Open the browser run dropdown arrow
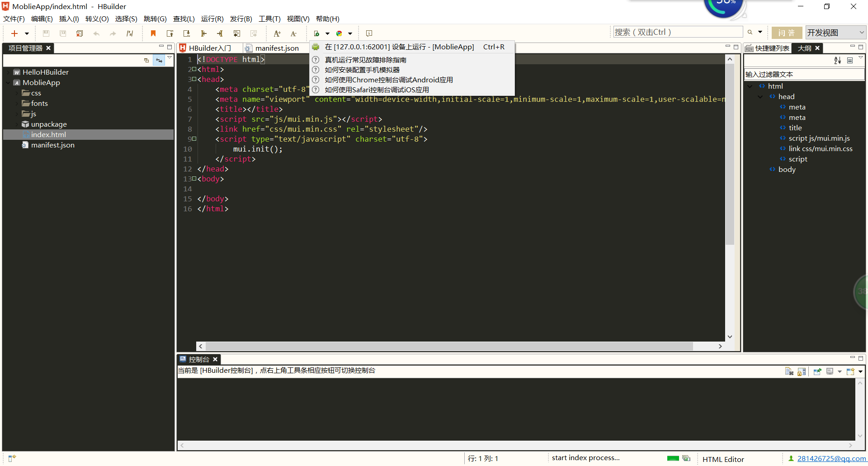Image resolution: width=868 pixels, height=466 pixels. pos(350,33)
